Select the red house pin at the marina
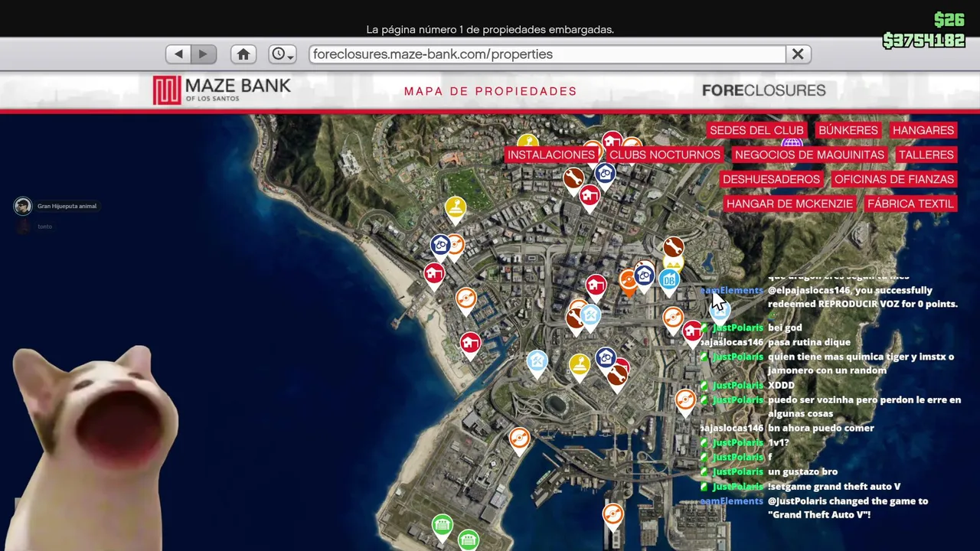The image size is (980, 551). (470, 344)
